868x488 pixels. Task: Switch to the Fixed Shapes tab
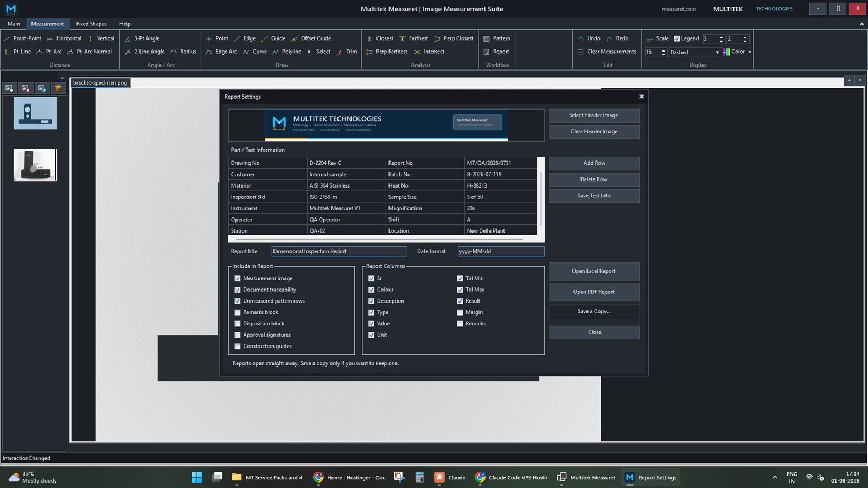91,24
